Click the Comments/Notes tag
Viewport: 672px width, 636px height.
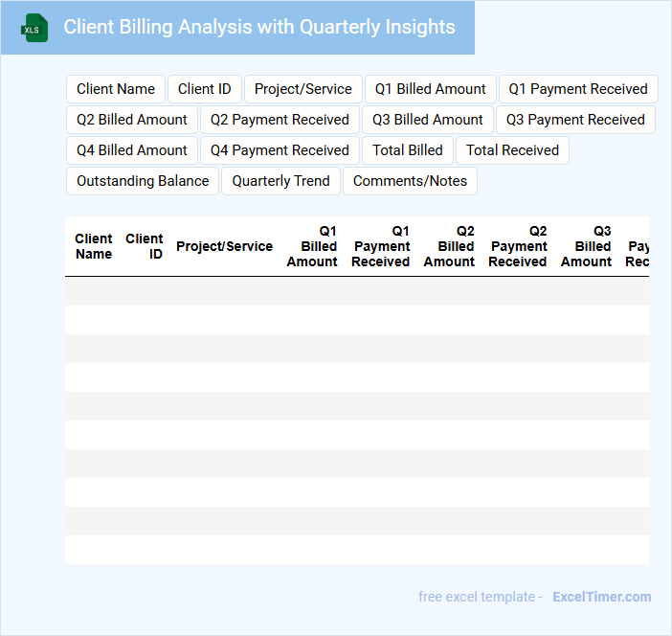coord(410,181)
